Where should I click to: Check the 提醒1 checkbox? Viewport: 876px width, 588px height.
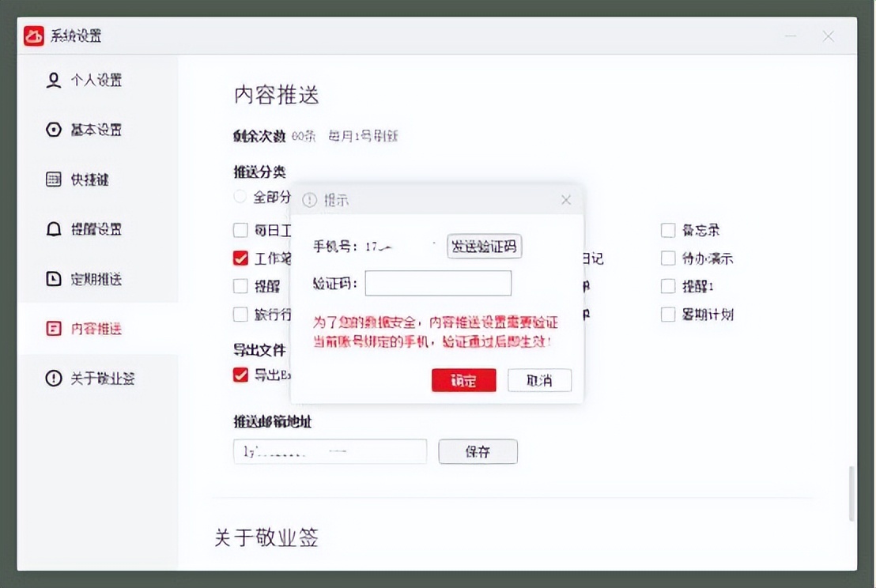(x=667, y=285)
